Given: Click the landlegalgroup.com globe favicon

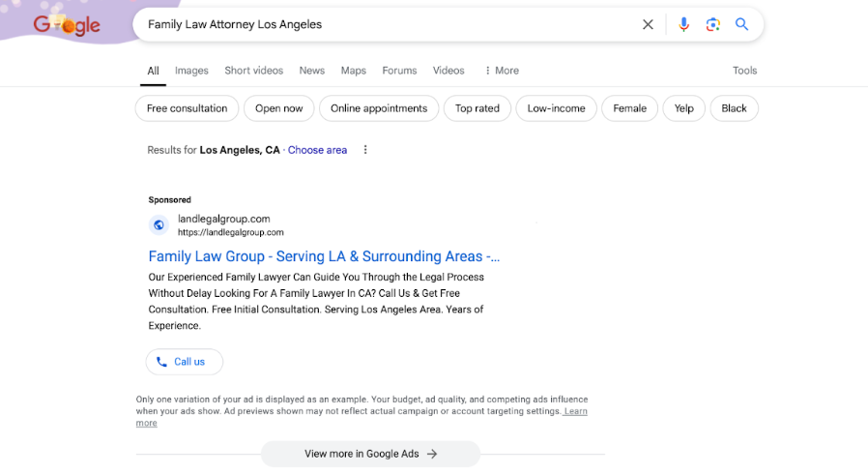Looking at the screenshot, I should tap(159, 225).
